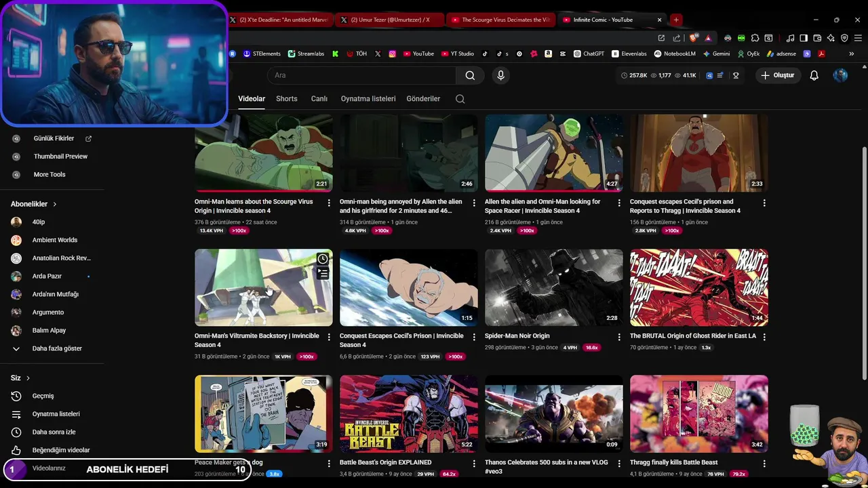Open a new browser tab with plus button
This screenshot has width=868, height=488.
pyautogui.click(x=676, y=20)
